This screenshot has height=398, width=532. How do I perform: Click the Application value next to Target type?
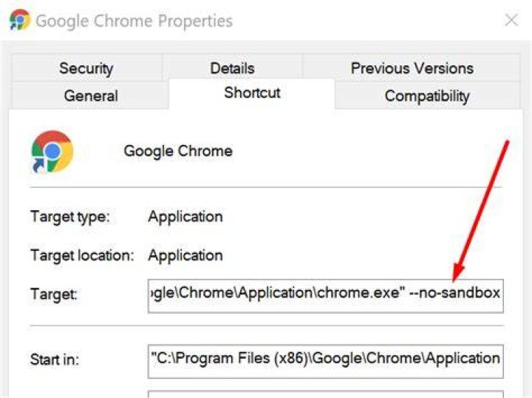point(185,217)
